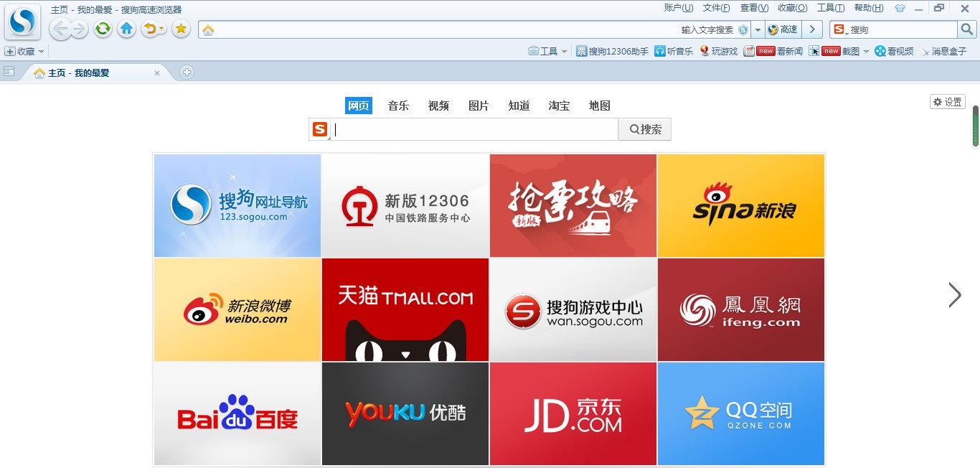
Task: Open 玩游戏 games tool
Action: [718, 52]
